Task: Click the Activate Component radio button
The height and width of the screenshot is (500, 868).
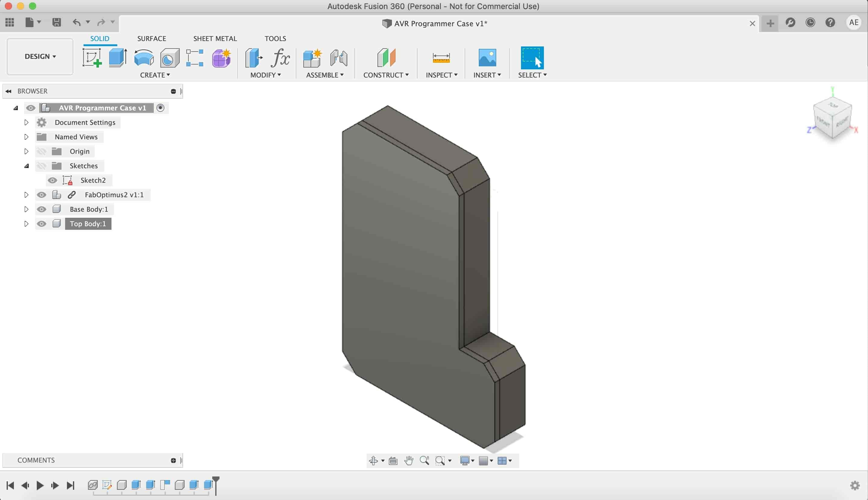Action: [x=160, y=108]
